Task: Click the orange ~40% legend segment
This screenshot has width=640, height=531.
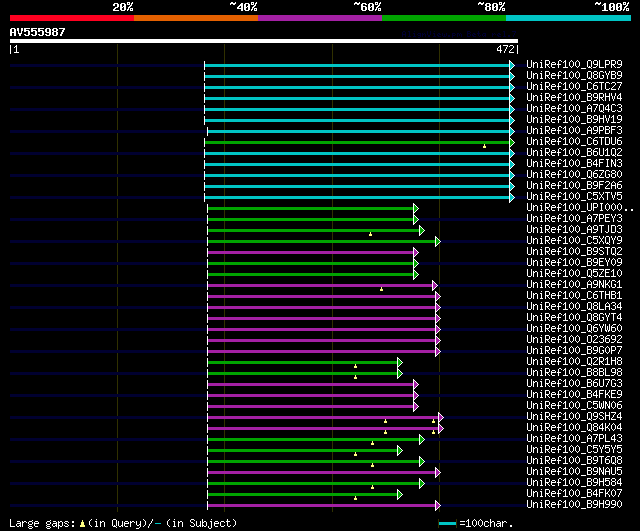Action: (196, 18)
